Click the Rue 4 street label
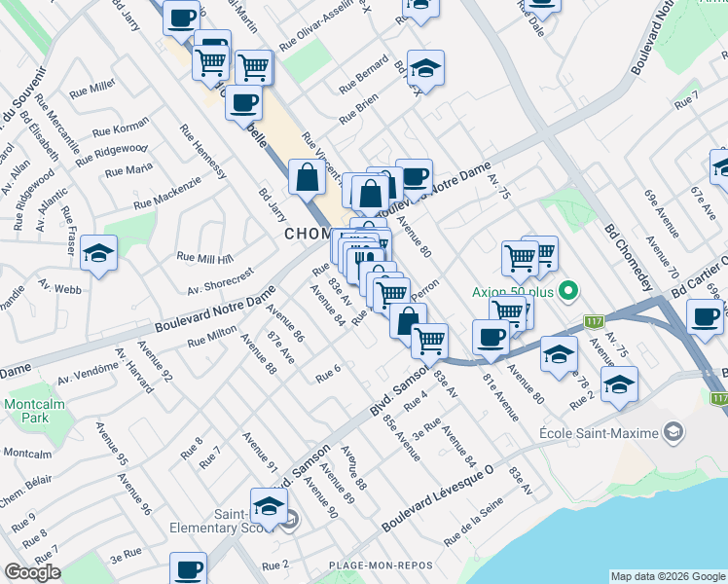Screen dimensions: 728x584 (x=416, y=401)
